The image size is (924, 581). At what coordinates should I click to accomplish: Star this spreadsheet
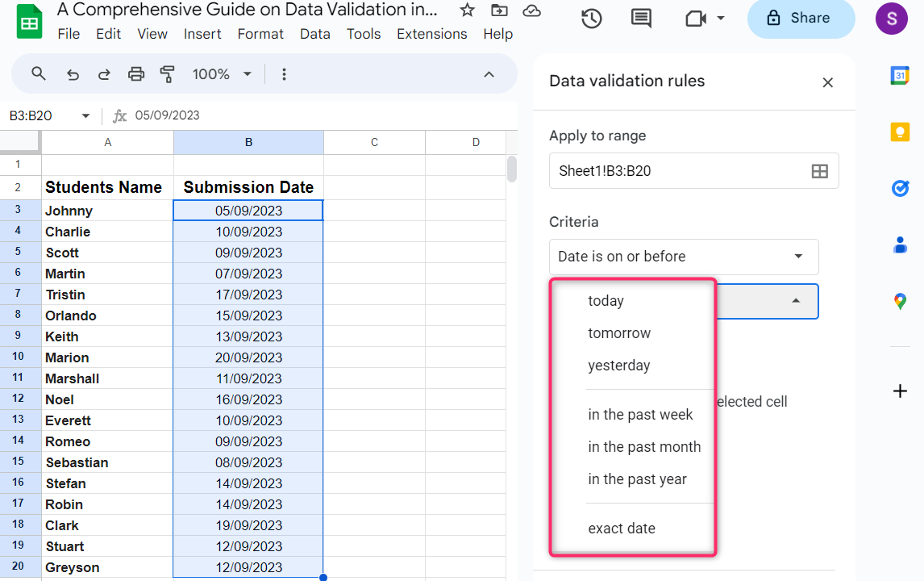click(467, 10)
